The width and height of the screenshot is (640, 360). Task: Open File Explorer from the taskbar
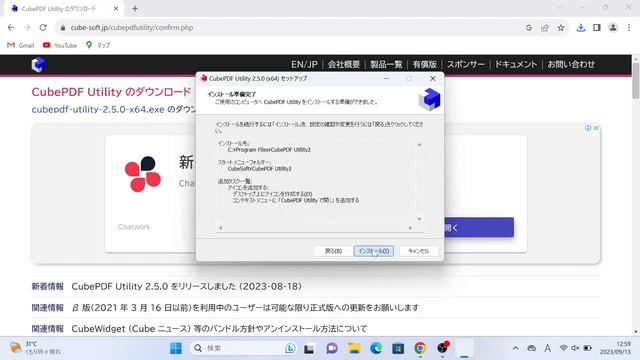354,348
